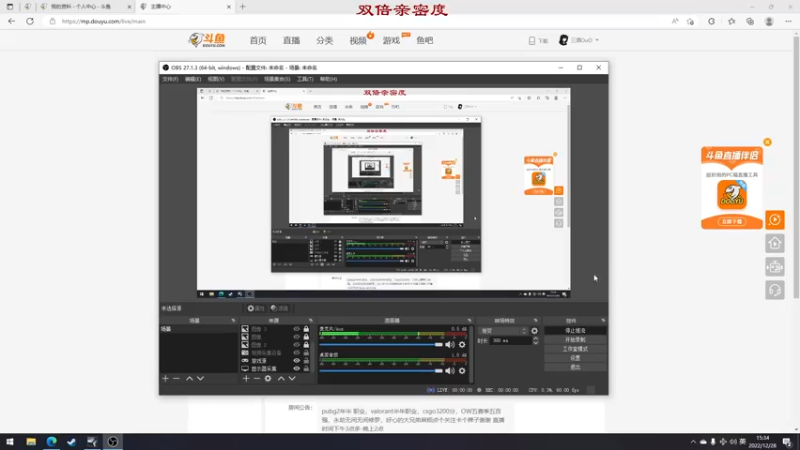Add this page to favorites star icon

[690, 21]
